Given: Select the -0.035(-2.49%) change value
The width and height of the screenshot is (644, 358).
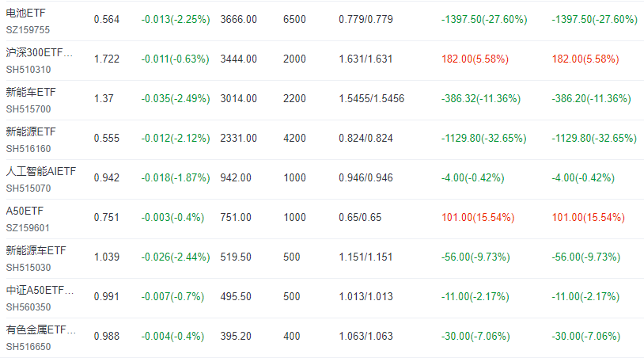Looking at the screenshot, I should click(176, 98).
